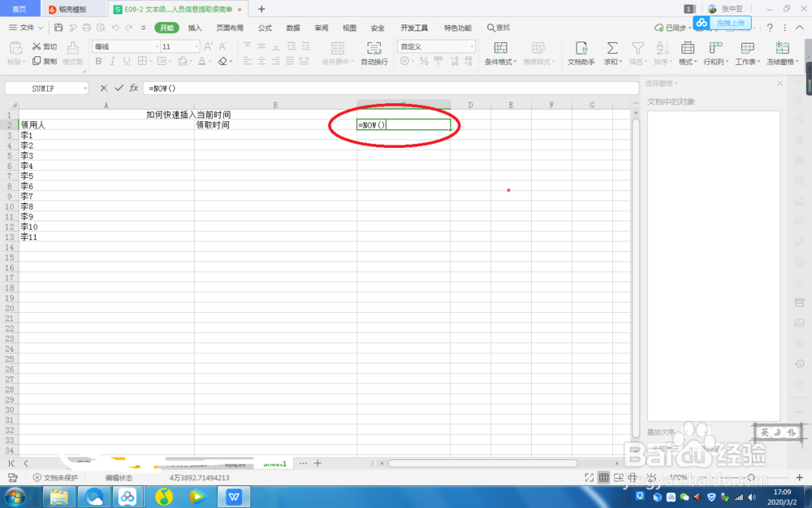This screenshot has width=812, height=508.
Task: Open Print Preview from quick access toolbar
Action: pyautogui.click(x=101, y=28)
